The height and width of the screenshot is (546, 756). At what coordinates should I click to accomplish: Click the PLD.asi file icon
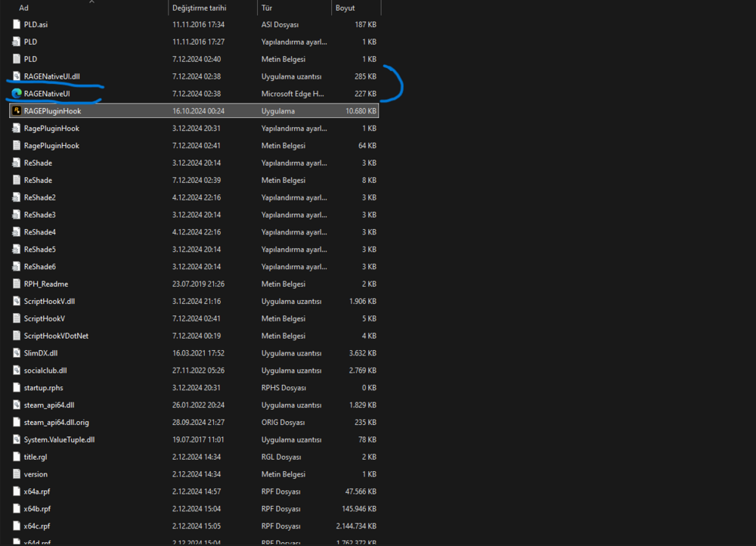17,24
